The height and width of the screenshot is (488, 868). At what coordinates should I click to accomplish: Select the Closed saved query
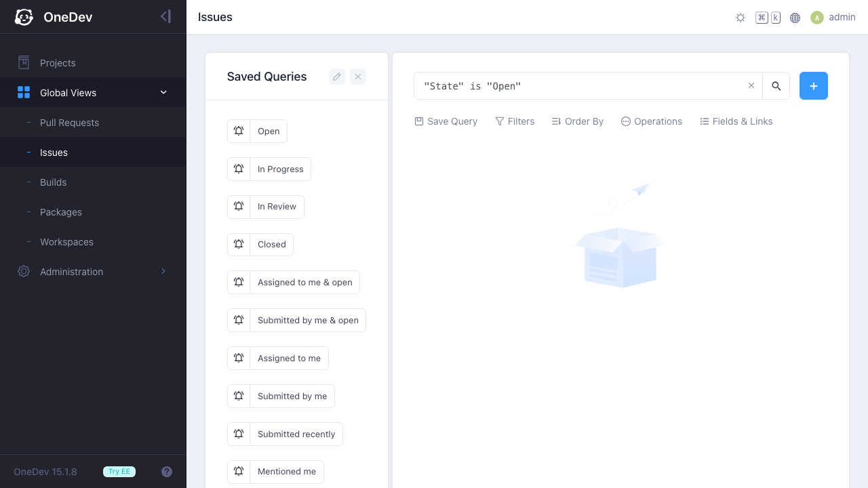(272, 245)
